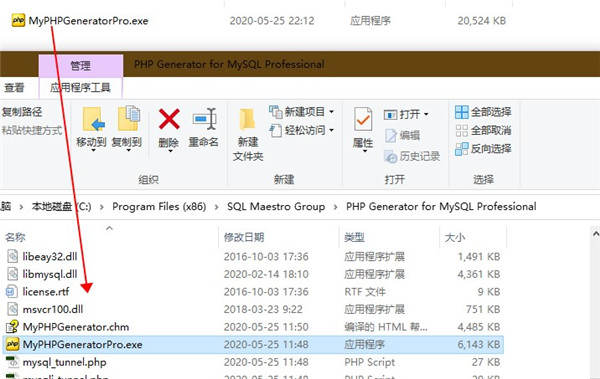Click the license.rtf document icon
This screenshot has width=600, height=379.
click(11, 292)
